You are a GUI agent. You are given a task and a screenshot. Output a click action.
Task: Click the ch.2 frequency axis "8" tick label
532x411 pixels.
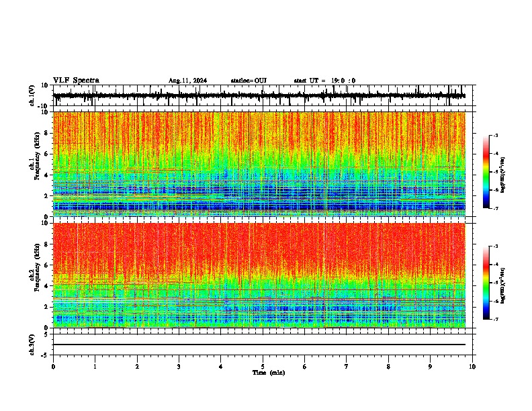(x=46, y=244)
